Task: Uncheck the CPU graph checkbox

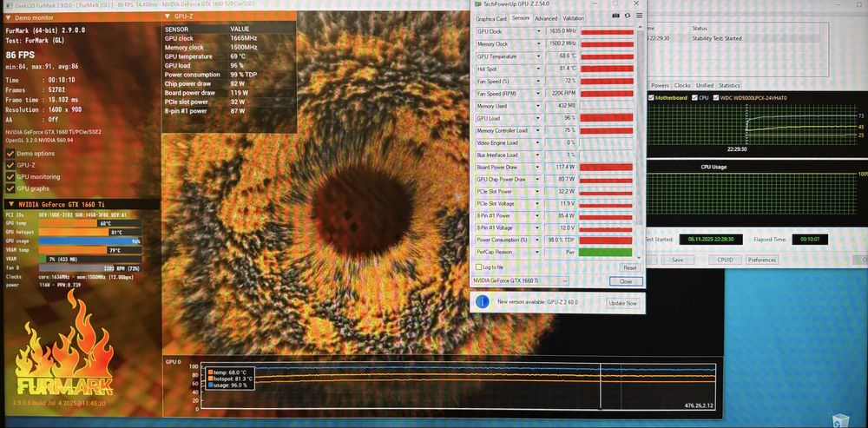Action: [x=694, y=98]
